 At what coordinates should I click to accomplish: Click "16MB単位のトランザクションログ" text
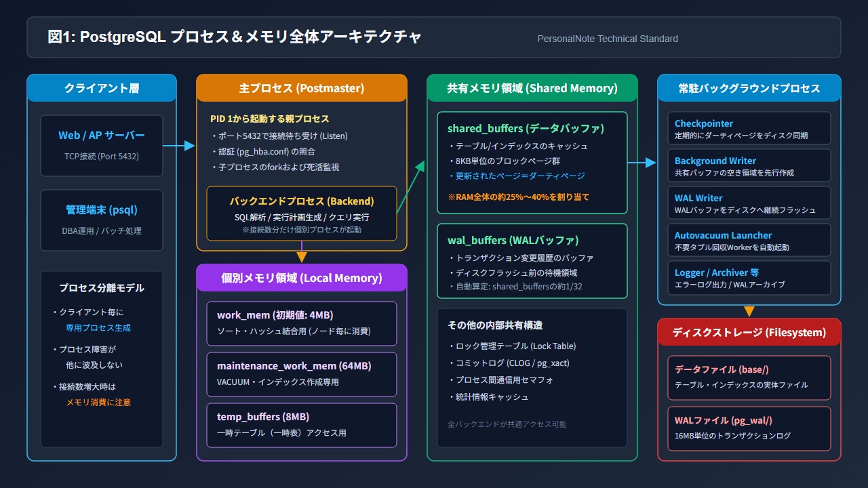(x=733, y=436)
